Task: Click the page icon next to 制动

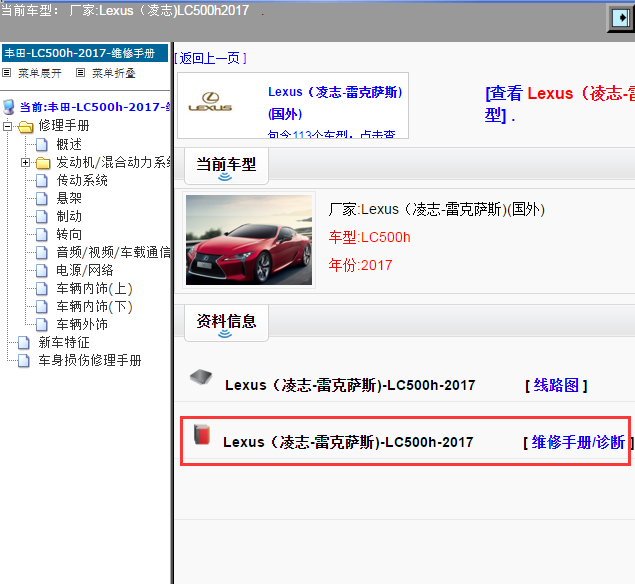Action: click(x=42, y=217)
